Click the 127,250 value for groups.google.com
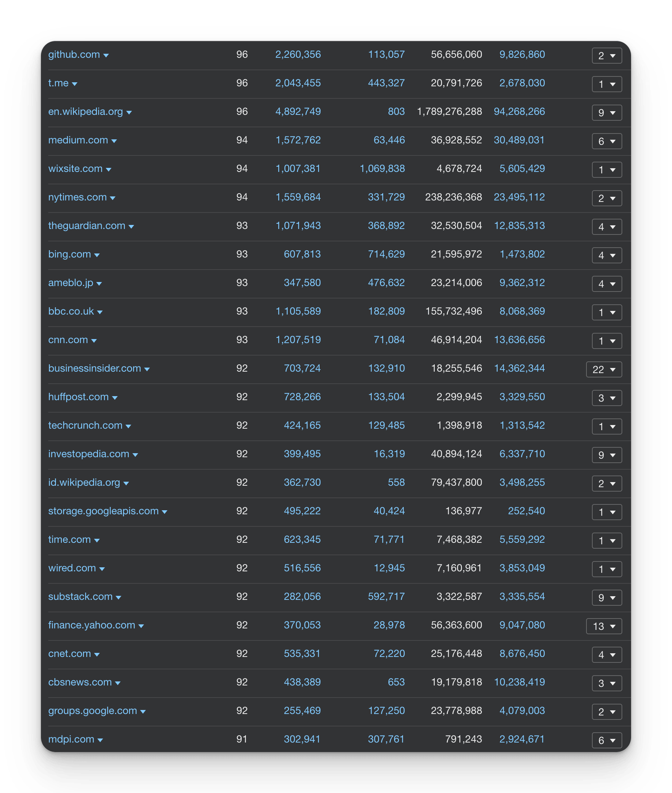This screenshot has height=793, width=672. [x=386, y=711]
